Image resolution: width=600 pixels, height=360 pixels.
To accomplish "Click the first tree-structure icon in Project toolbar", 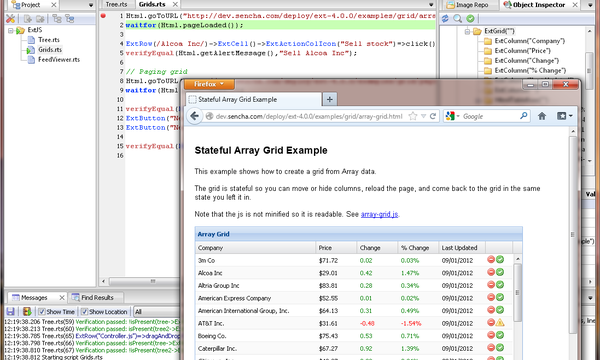I will point(57,18).
